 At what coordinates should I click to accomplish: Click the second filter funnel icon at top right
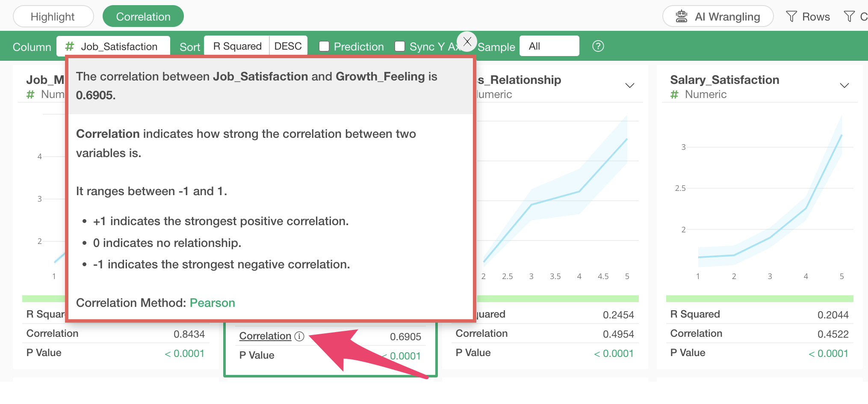849,17
